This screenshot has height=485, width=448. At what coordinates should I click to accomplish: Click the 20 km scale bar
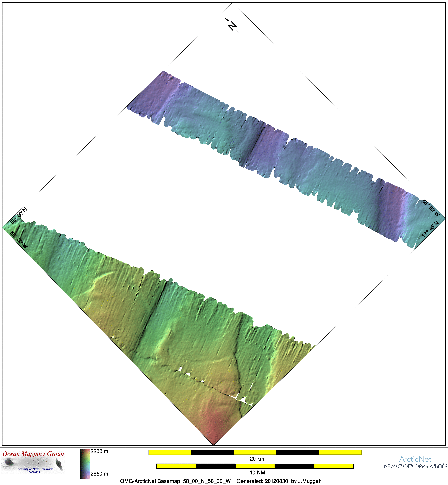(x=255, y=452)
